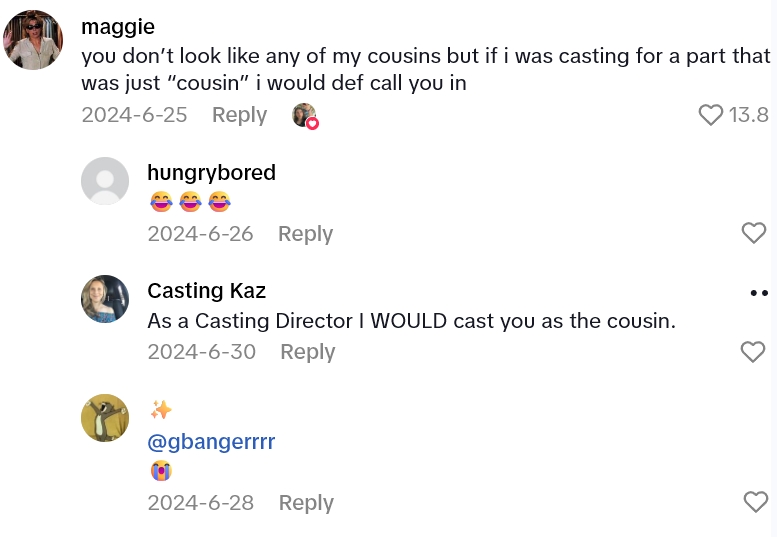The width and height of the screenshot is (777, 537).
Task: Click the sparkle user's avatar
Action: point(105,418)
